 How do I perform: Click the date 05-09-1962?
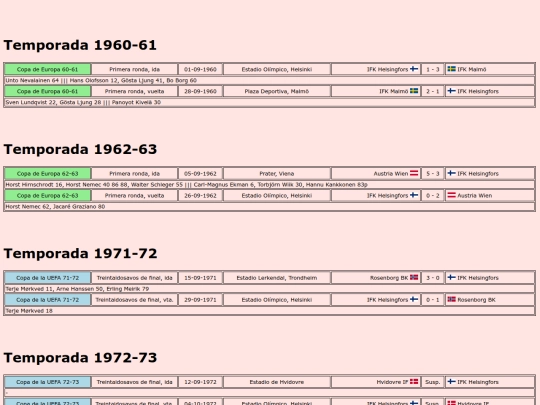pos(200,174)
